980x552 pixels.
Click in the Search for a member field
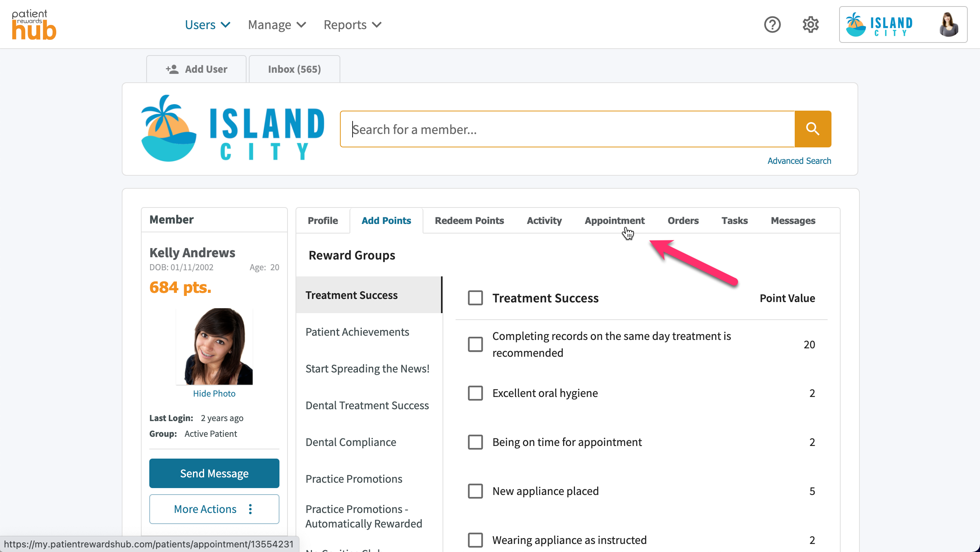[567, 129]
